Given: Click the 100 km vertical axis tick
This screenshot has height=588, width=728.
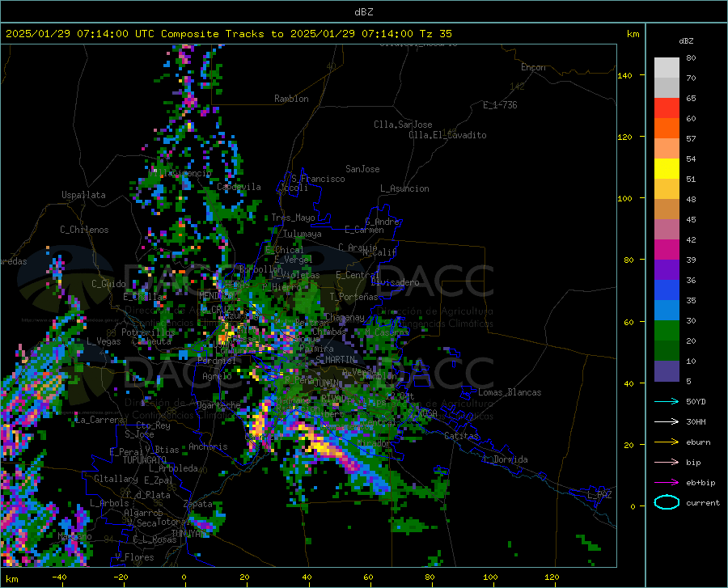Looking at the screenshot, I should tap(624, 198).
